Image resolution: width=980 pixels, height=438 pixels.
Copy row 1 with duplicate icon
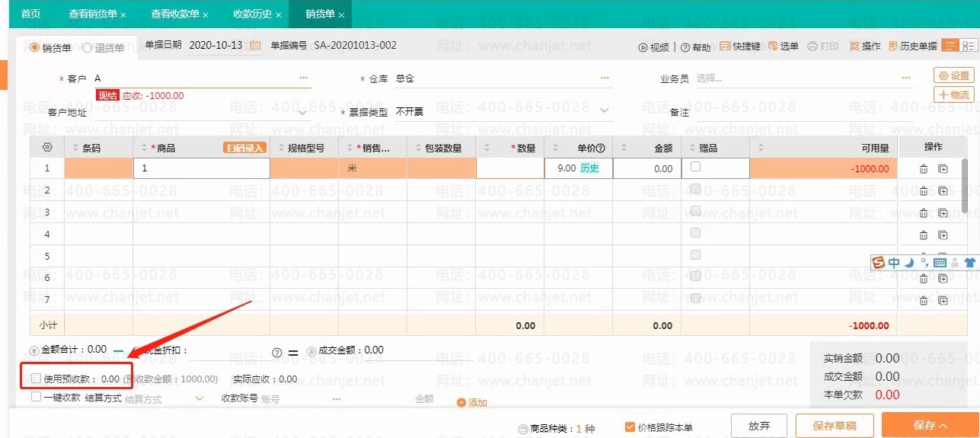(943, 169)
